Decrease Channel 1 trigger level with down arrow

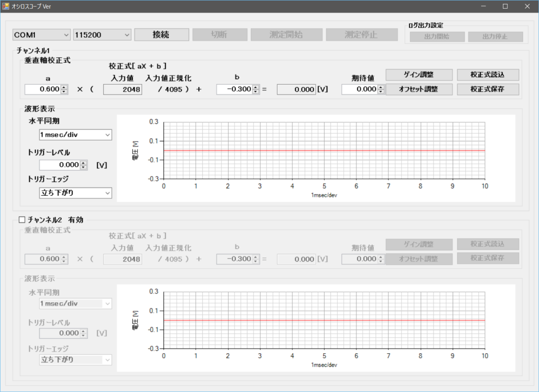click(84, 167)
